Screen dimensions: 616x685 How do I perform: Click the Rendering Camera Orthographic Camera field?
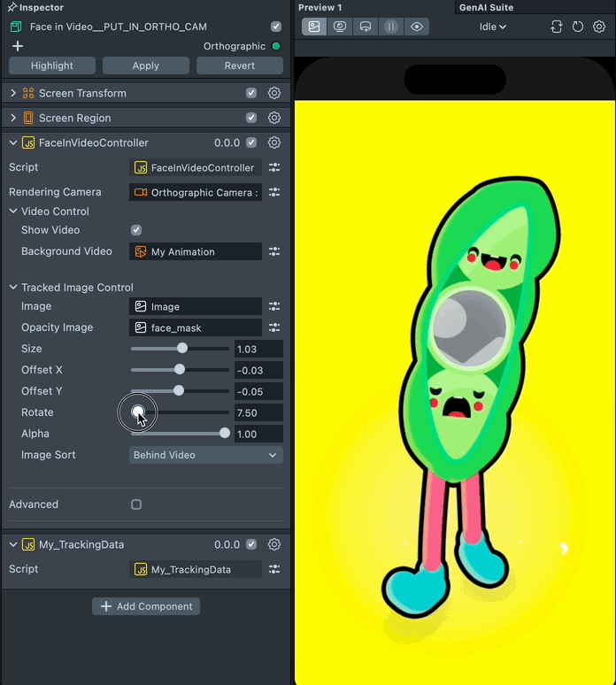coord(196,192)
